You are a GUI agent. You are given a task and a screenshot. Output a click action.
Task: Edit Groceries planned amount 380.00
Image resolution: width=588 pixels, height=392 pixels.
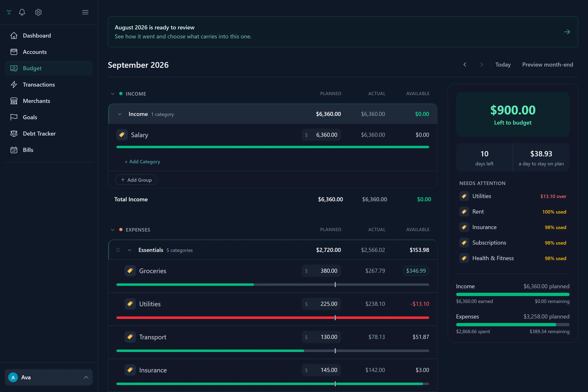click(321, 271)
